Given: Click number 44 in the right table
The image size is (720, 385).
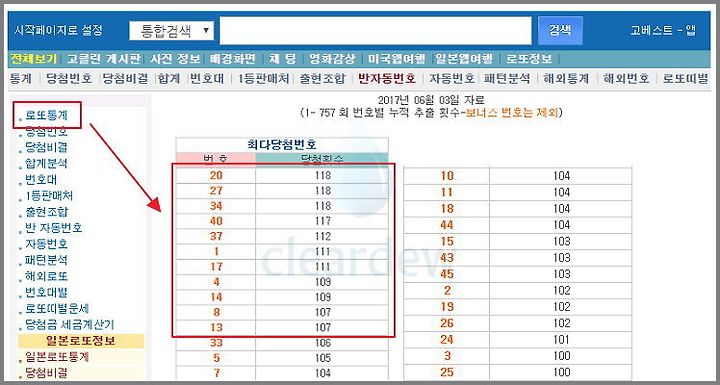Looking at the screenshot, I should (x=447, y=225).
